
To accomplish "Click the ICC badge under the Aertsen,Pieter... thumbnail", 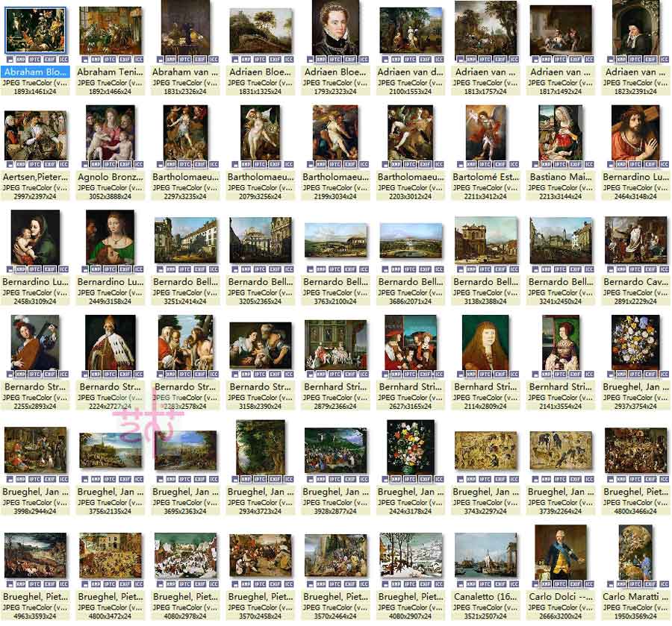I will point(63,164).
